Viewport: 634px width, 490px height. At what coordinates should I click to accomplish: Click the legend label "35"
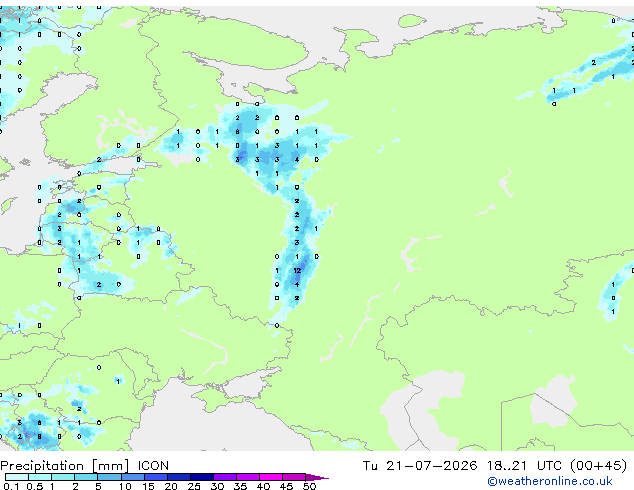[241, 486]
